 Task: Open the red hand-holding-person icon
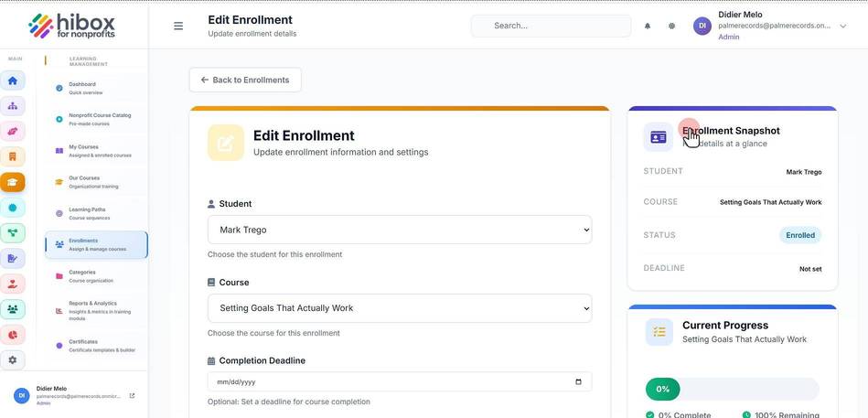(12, 284)
